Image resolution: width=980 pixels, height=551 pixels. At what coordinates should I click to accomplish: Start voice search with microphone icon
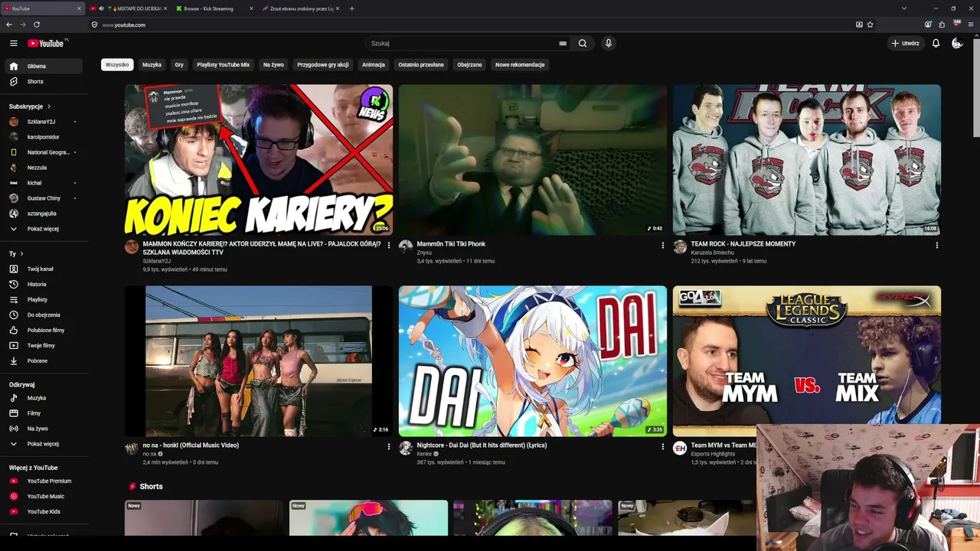(609, 44)
